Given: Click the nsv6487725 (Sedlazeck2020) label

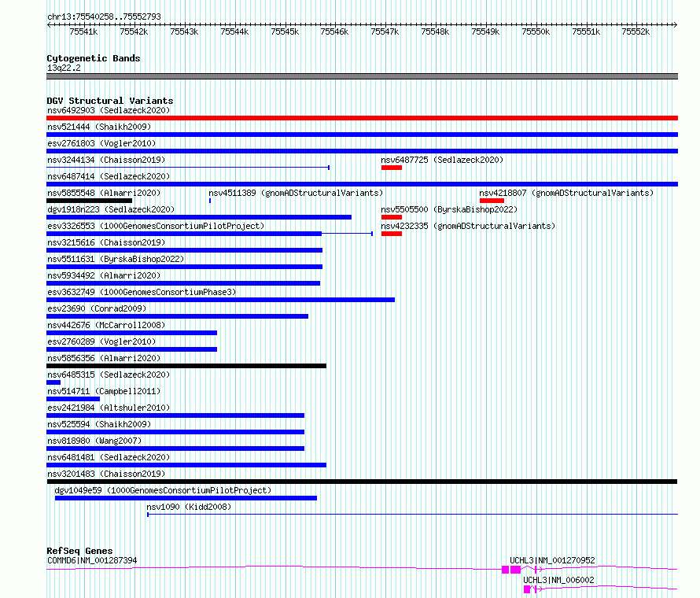Looking at the screenshot, I should click(442, 160).
